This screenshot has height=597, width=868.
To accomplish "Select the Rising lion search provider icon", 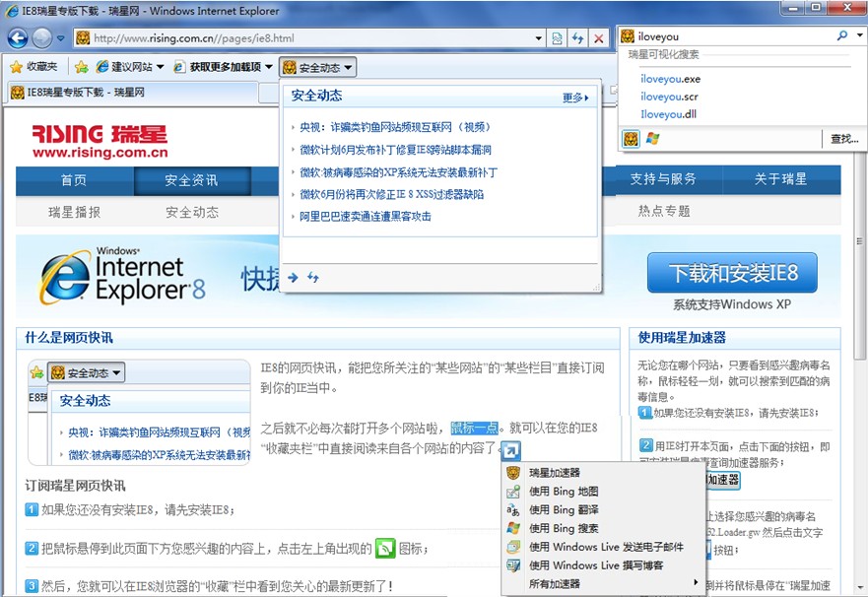I will pos(631,139).
